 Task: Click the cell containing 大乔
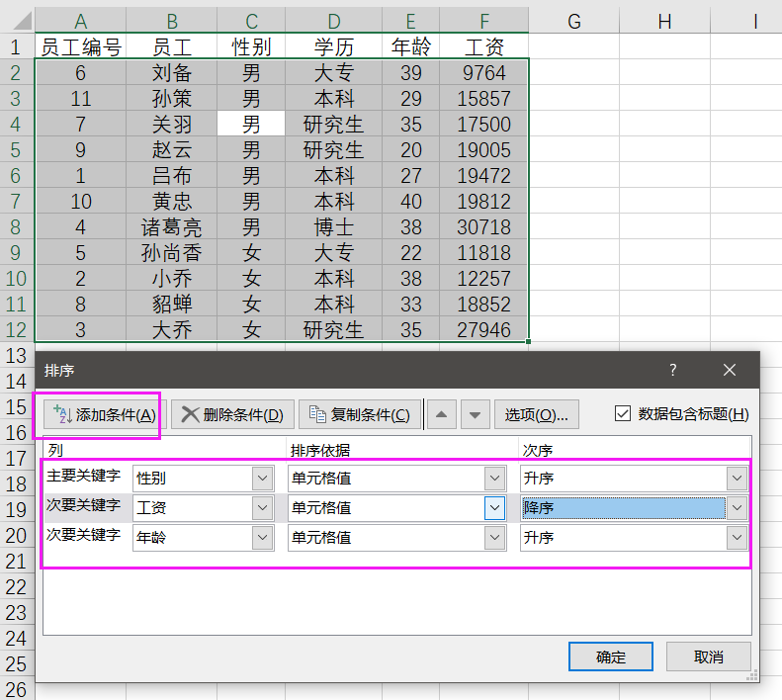172,329
